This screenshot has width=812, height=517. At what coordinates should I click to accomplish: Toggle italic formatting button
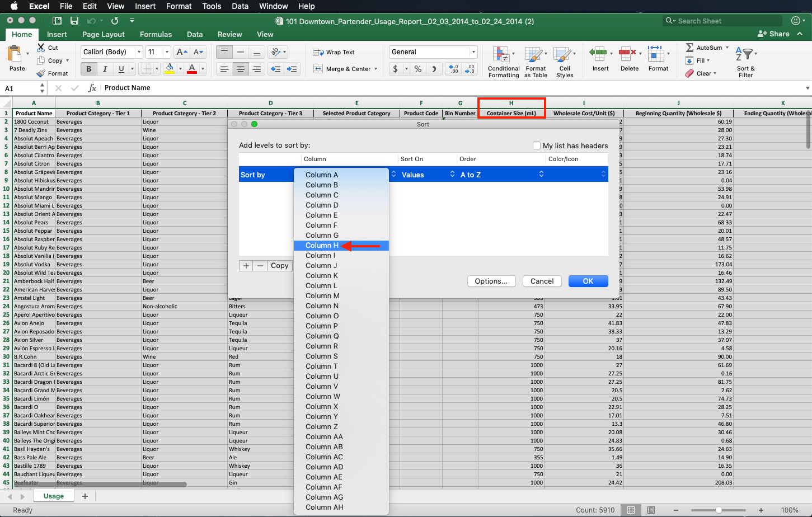[105, 69]
